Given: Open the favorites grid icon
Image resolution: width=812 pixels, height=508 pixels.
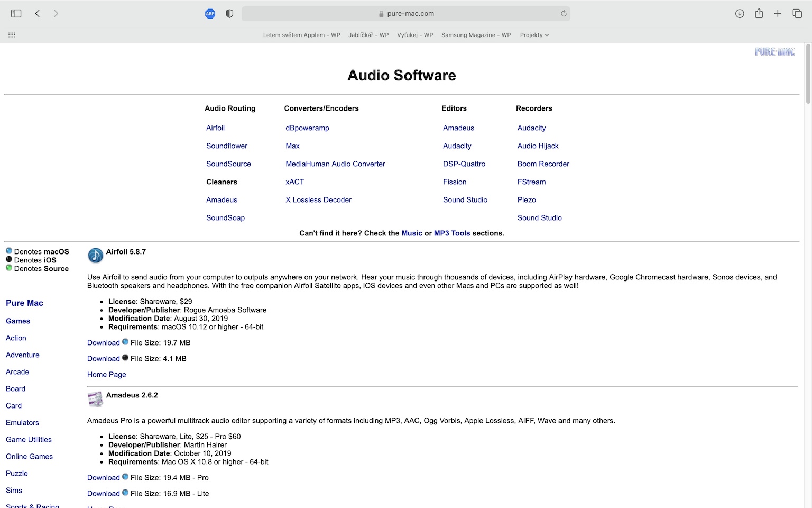Looking at the screenshot, I should point(12,35).
